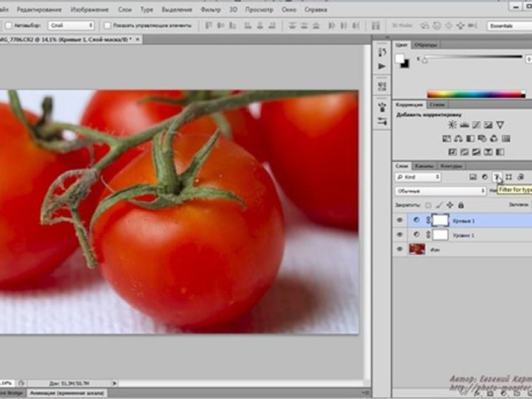Filter layers for pixel layers
The width and height of the screenshot is (532, 399).
coord(473,177)
